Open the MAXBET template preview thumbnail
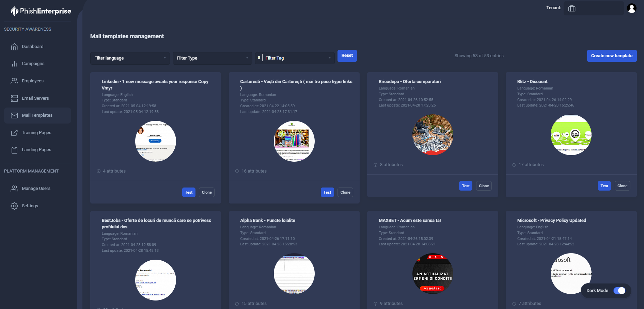 pyautogui.click(x=433, y=274)
